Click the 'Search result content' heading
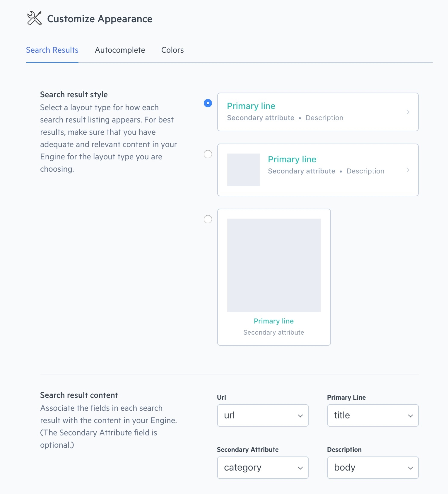This screenshot has height=494, width=448. [79, 395]
